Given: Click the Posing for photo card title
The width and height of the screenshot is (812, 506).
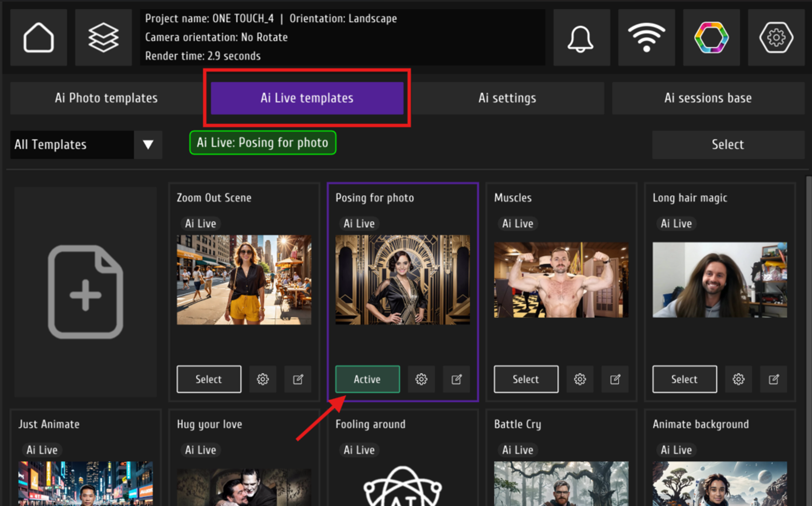Looking at the screenshot, I should tap(375, 198).
